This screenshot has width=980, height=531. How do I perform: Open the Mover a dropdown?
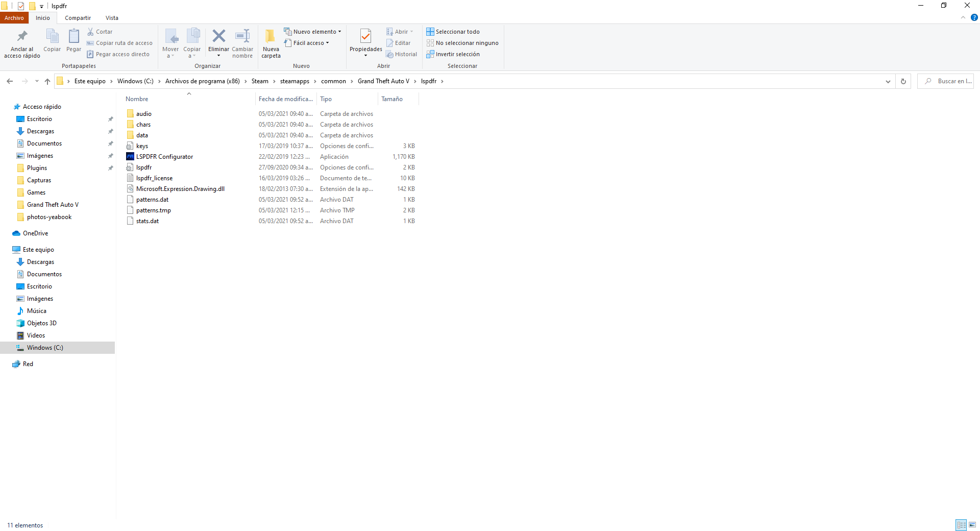click(170, 44)
